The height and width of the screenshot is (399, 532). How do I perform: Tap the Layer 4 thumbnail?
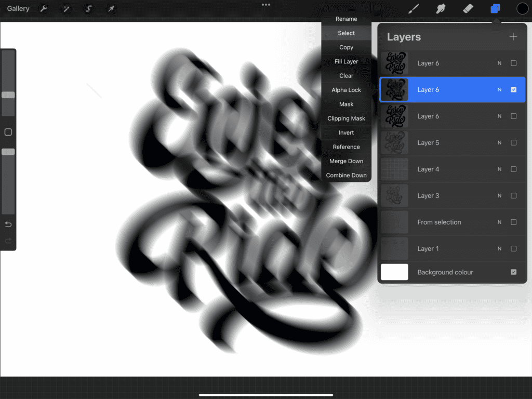coord(394,169)
